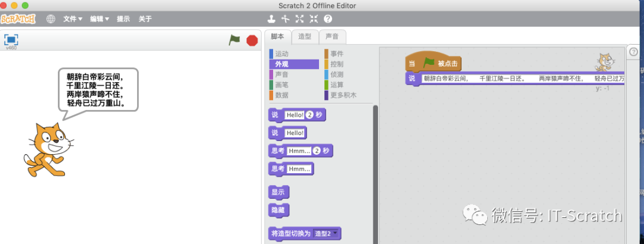Select the grow sprite tool

(x=299, y=19)
